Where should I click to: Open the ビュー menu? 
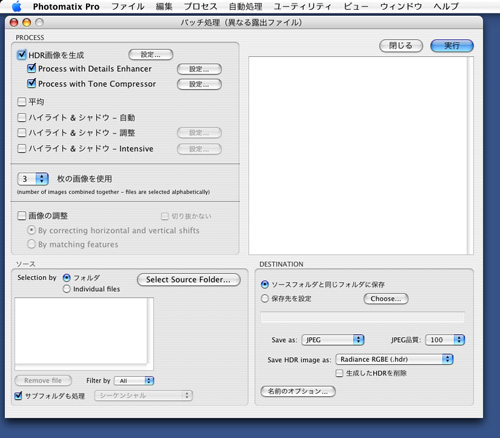(x=356, y=6)
